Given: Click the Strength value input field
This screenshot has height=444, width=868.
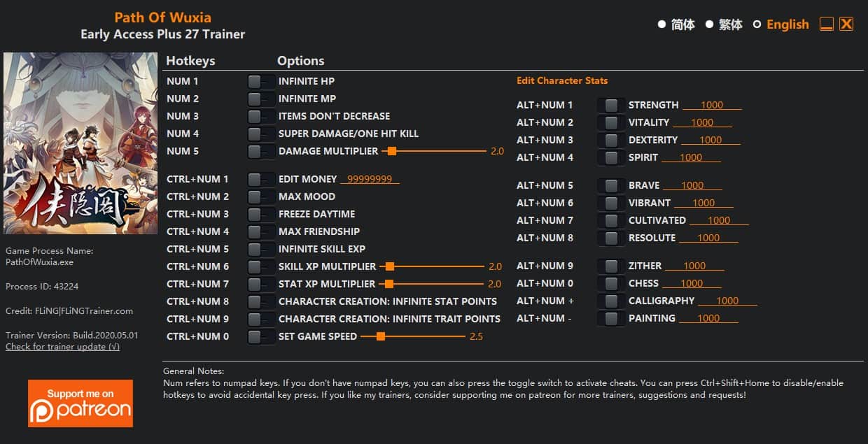Looking at the screenshot, I should [x=712, y=105].
